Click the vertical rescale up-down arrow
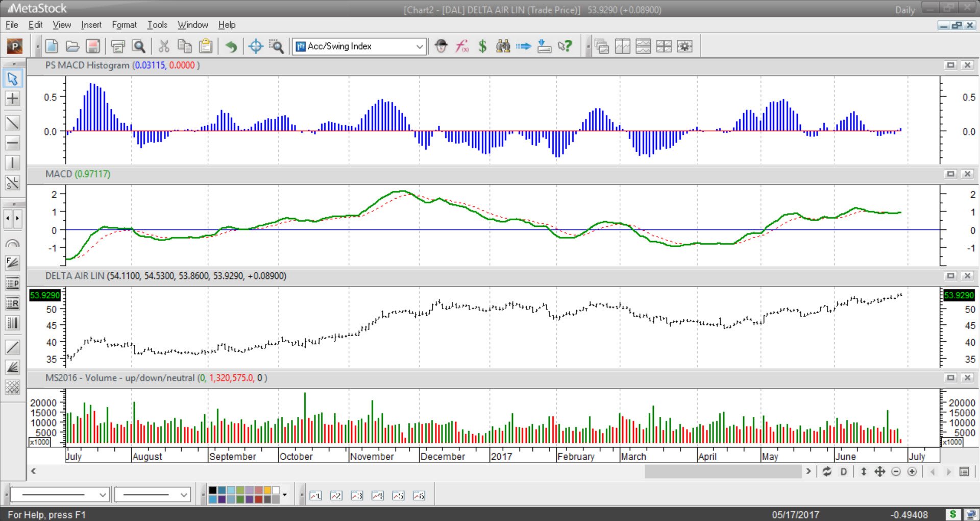 864,471
